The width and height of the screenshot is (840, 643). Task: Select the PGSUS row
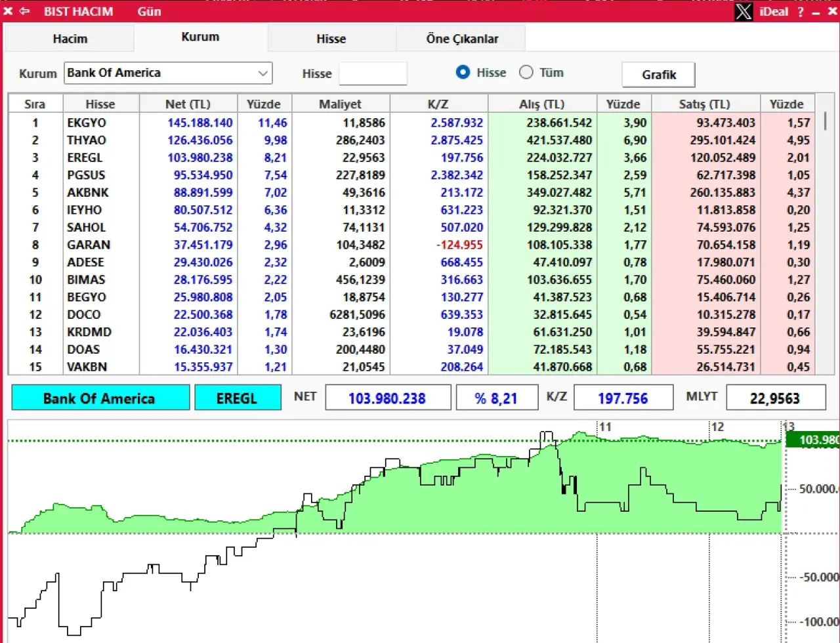411,175
